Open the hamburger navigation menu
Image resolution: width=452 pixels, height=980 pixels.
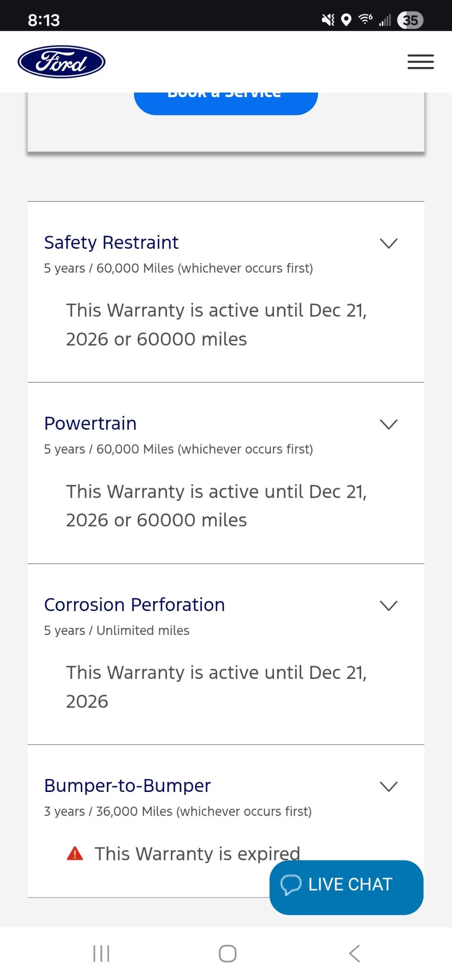420,62
